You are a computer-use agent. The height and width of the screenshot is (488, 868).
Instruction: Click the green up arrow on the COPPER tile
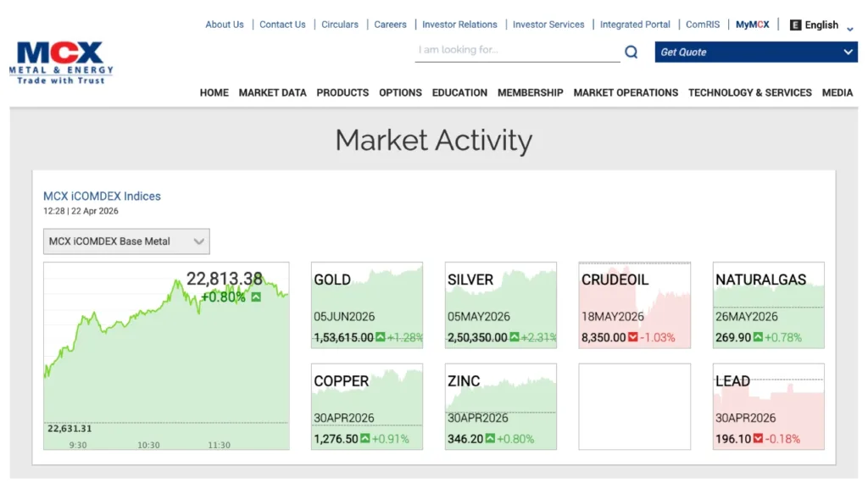365,440
